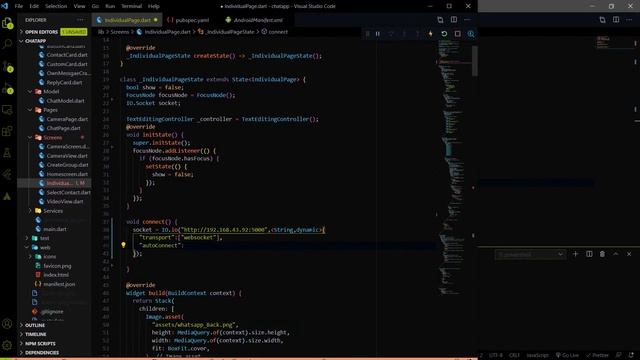The height and width of the screenshot is (360, 640).
Task: Select the IndividualPage.dart editor tab
Action: [x=127, y=20]
